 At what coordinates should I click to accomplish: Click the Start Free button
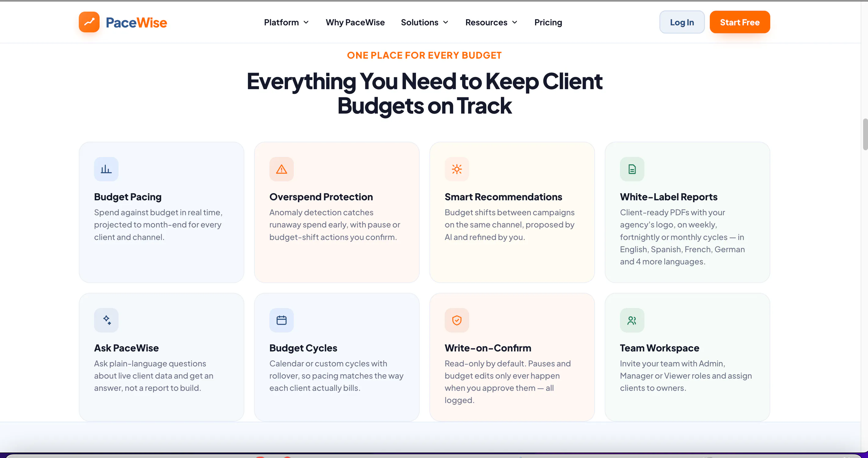[x=740, y=22]
